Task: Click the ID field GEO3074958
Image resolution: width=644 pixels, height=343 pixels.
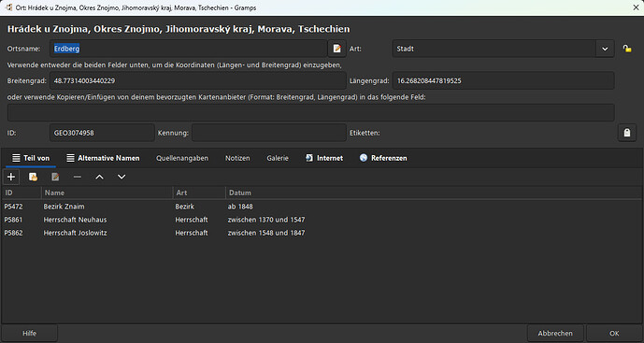Action: point(102,133)
